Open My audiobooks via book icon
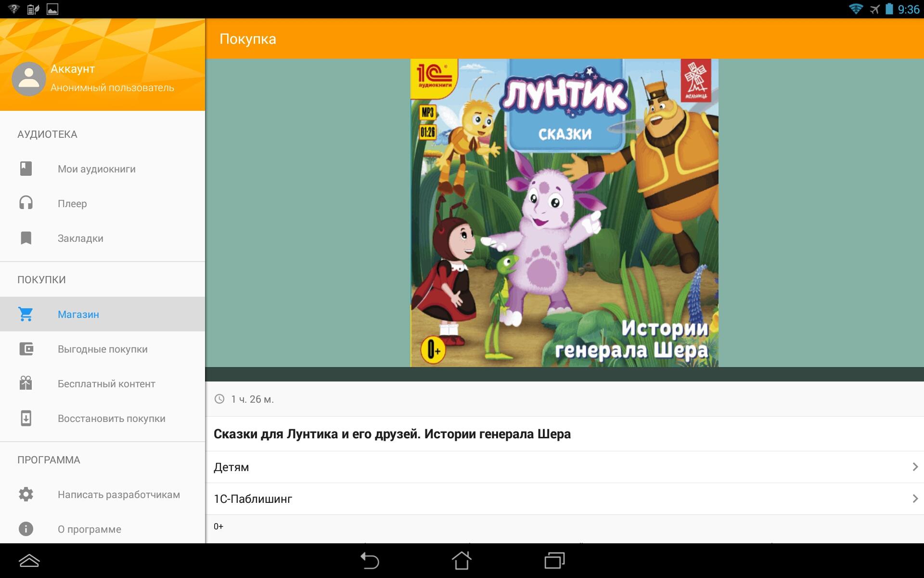The width and height of the screenshot is (924, 578). coord(26,169)
